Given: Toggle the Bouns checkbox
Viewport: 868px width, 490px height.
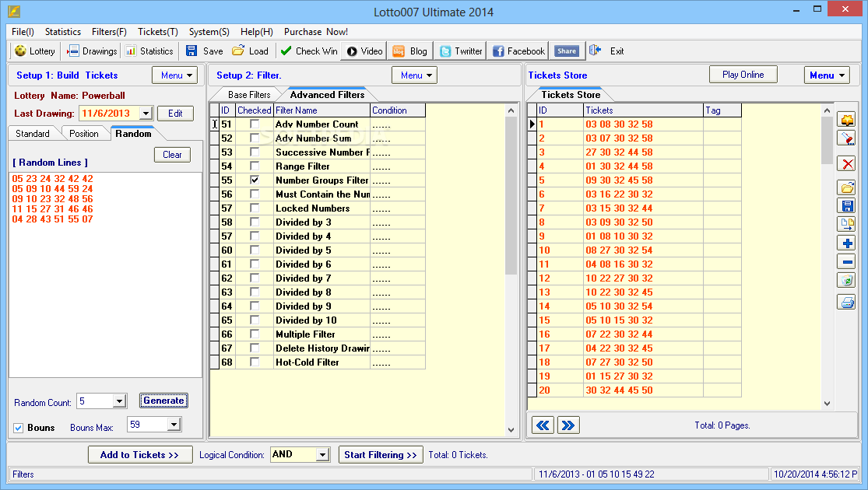Looking at the screenshot, I should point(19,428).
